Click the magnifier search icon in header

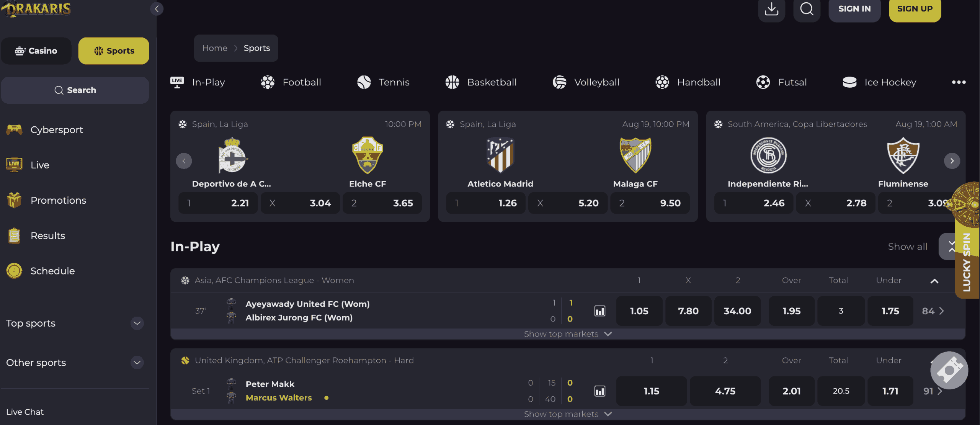click(807, 9)
